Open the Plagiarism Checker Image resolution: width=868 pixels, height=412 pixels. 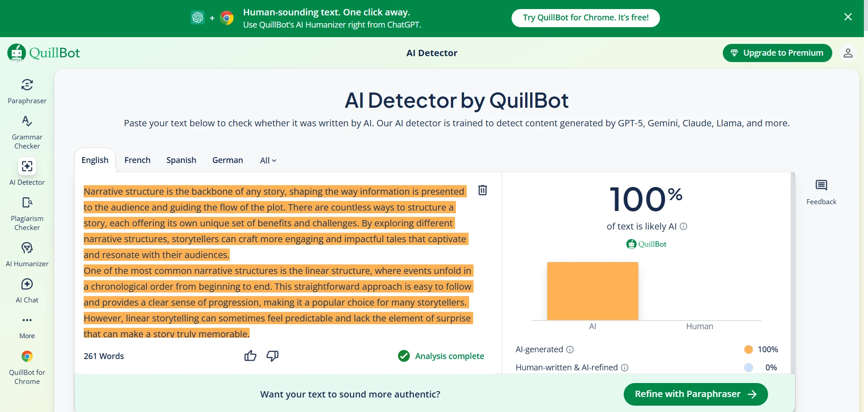(27, 212)
